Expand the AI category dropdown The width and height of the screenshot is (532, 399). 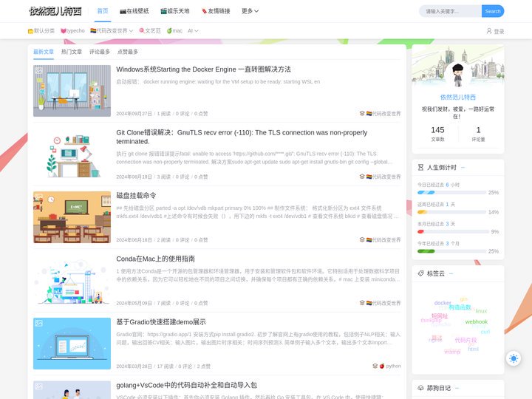[193, 31]
